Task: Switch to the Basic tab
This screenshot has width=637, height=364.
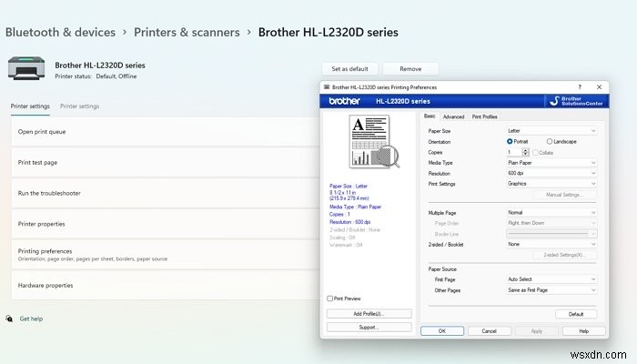Action: point(430,116)
